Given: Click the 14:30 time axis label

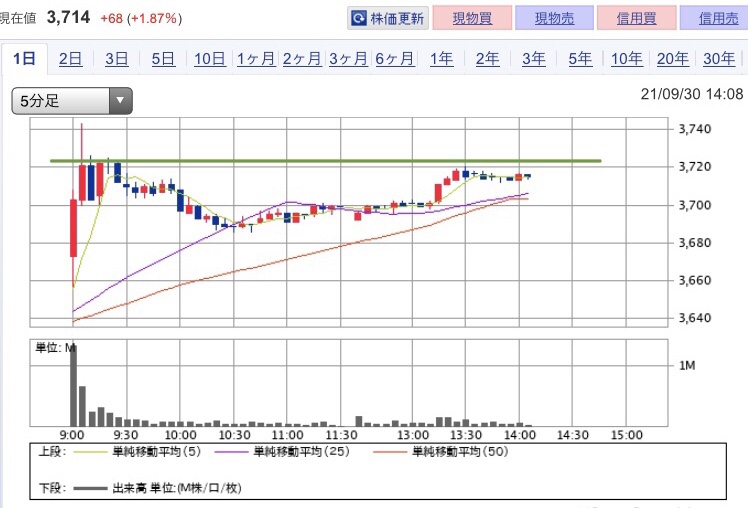Looking at the screenshot, I should 572,435.
